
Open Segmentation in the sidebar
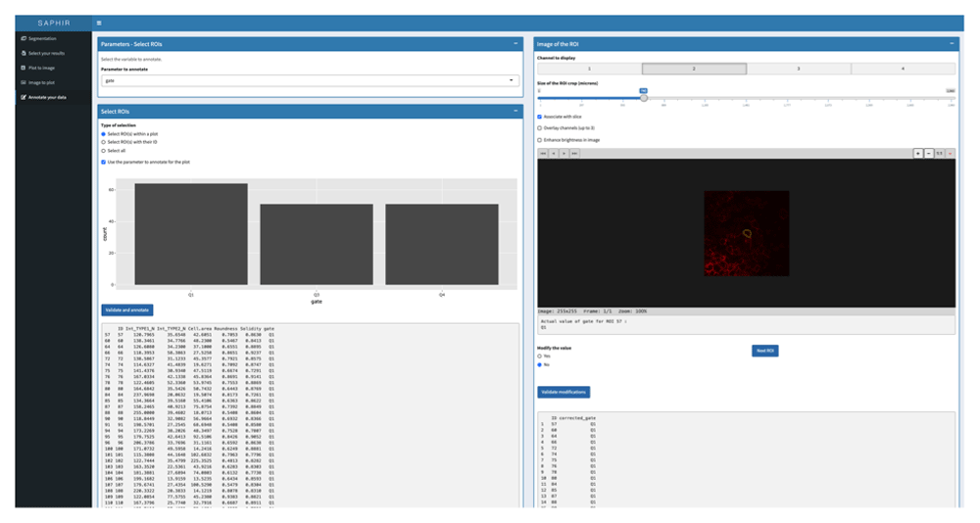pos(42,38)
